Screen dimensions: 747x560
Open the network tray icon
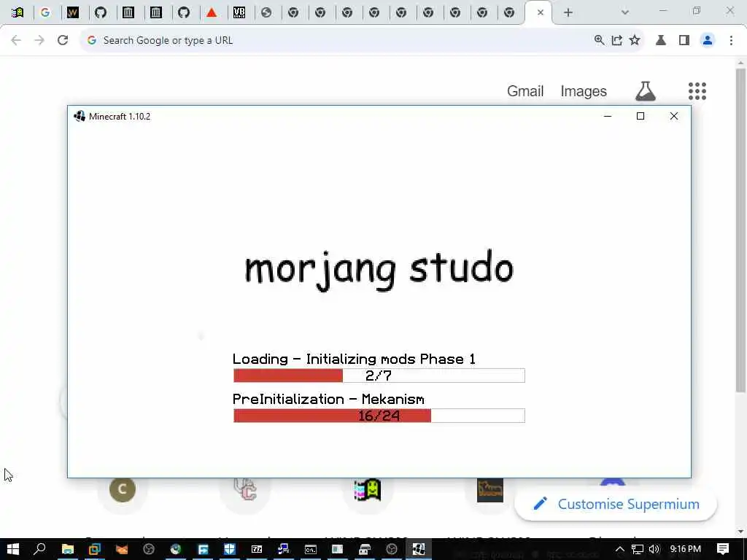coord(638,549)
